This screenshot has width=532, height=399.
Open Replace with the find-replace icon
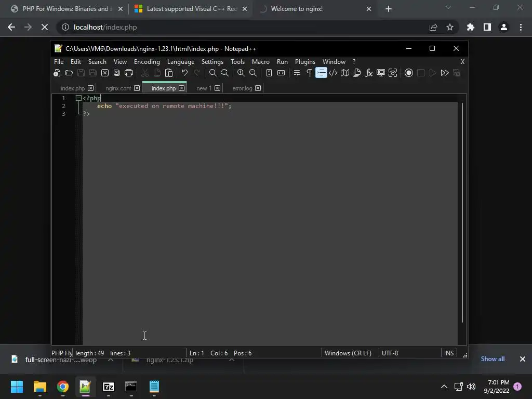click(x=224, y=73)
